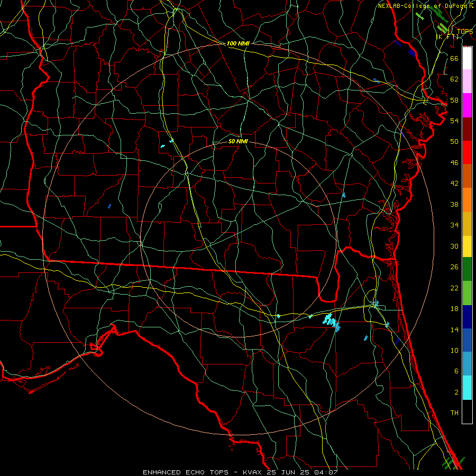Click the dark orange legend swatch
Image resolution: width=476 pixels, height=476 pixels.
(x=467, y=176)
